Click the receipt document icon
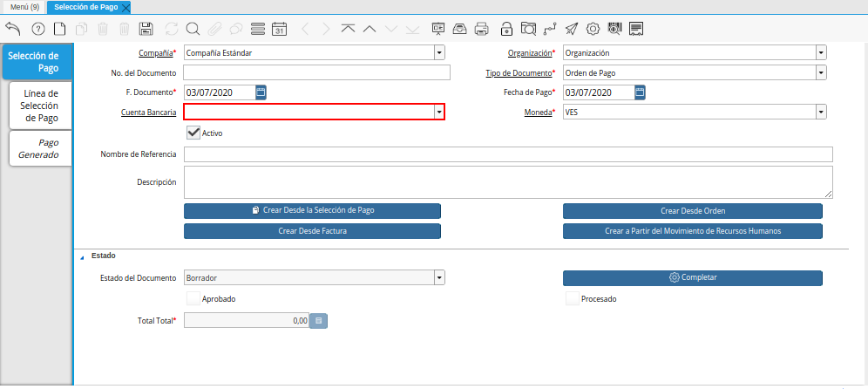The width and height of the screenshot is (868, 389). [636, 29]
